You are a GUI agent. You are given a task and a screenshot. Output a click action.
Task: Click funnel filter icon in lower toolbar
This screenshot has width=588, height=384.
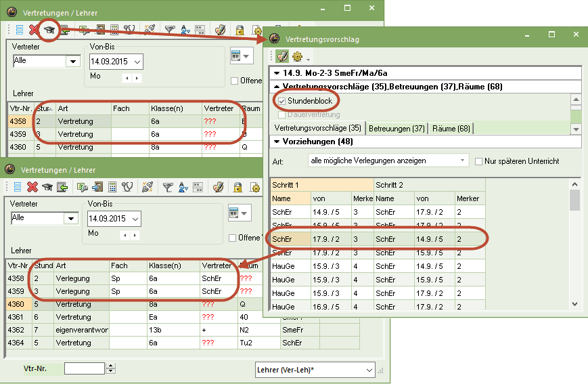[x=168, y=186]
